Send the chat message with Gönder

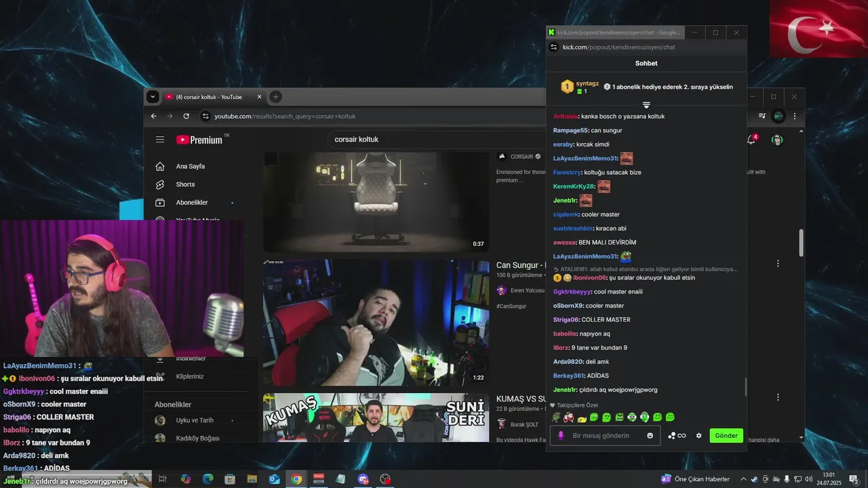[x=726, y=436]
